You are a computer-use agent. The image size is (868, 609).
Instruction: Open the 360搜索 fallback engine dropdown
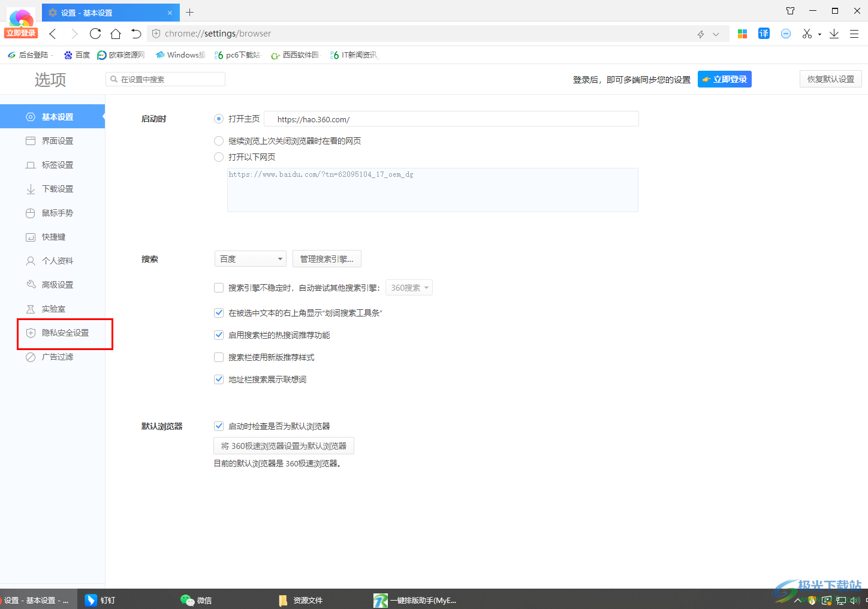click(x=409, y=288)
